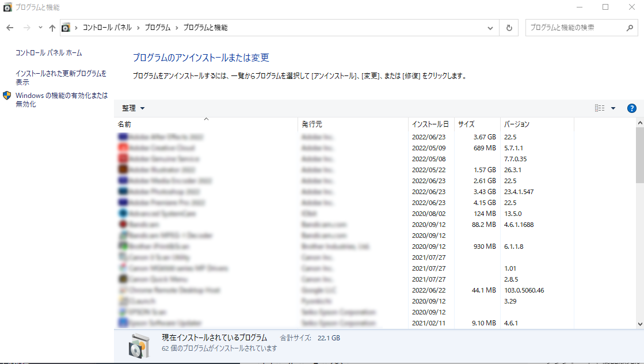Image resolution: width=644 pixels, height=364 pixels.
Task: Sort the list by the 発行元 column header
Action: 353,124
